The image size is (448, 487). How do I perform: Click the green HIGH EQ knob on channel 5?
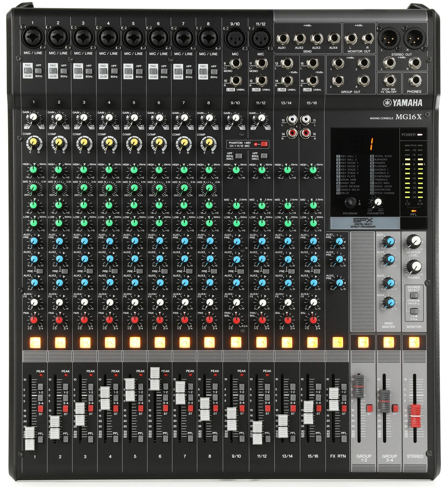(134, 169)
